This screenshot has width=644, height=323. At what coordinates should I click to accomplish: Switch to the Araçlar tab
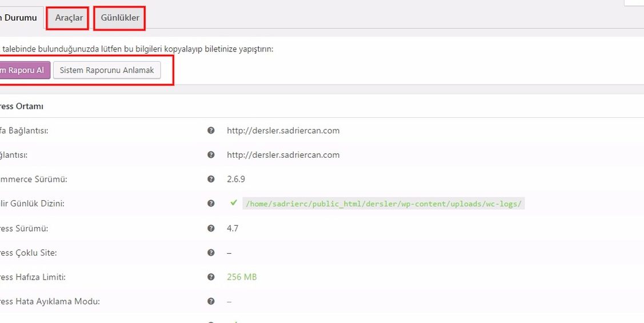coord(69,18)
